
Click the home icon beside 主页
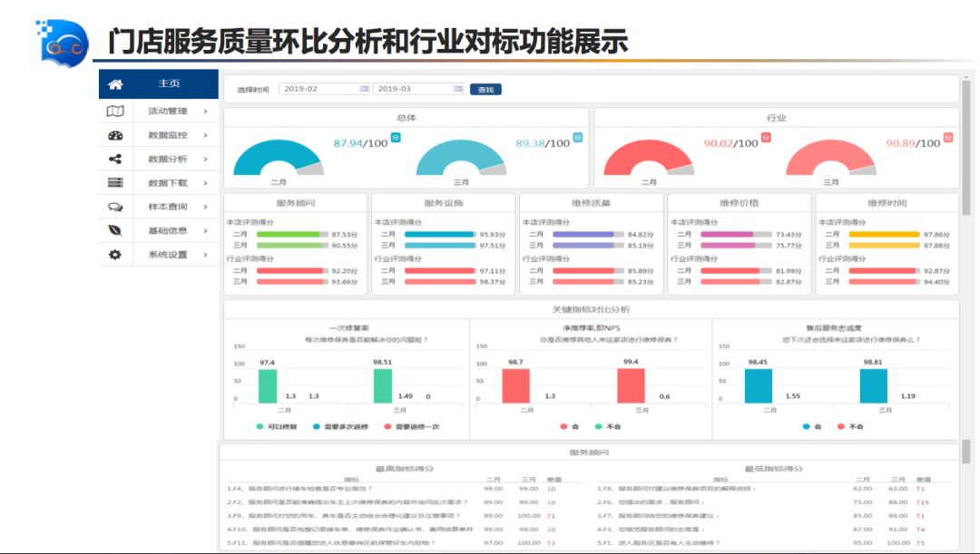(x=115, y=84)
